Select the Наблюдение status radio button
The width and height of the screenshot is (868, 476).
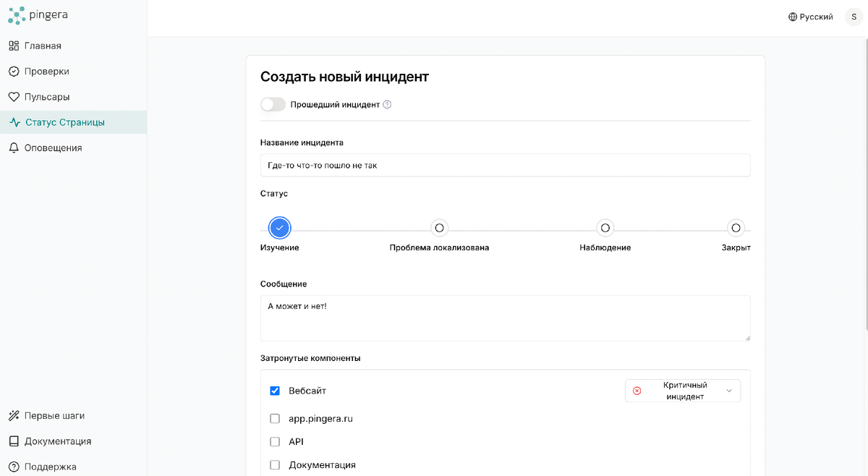point(605,227)
